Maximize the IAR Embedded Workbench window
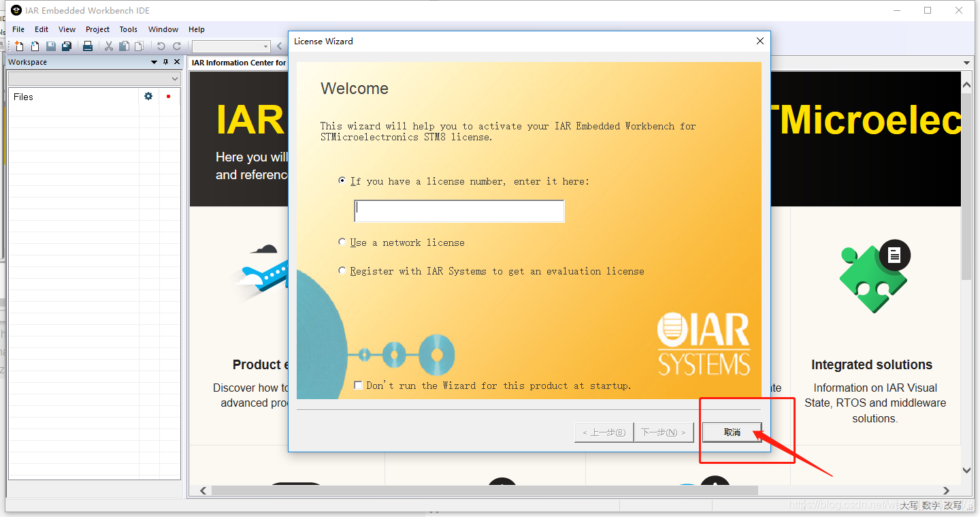Image resolution: width=980 pixels, height=517 pixels. pos(928,10)
